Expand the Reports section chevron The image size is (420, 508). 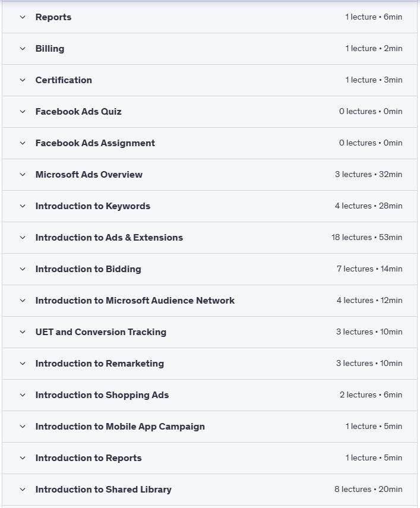point(23,17)
